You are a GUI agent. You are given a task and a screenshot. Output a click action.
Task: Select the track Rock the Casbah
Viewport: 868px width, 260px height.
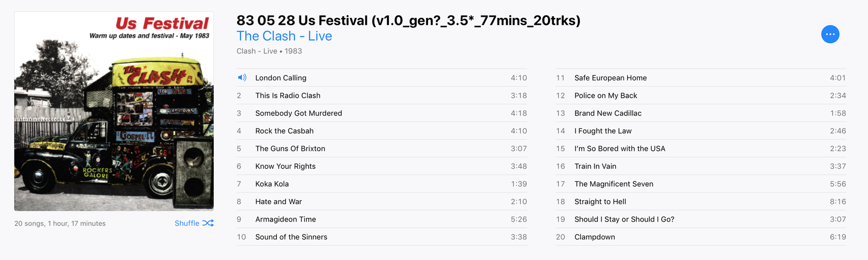(x=284, y=131)
